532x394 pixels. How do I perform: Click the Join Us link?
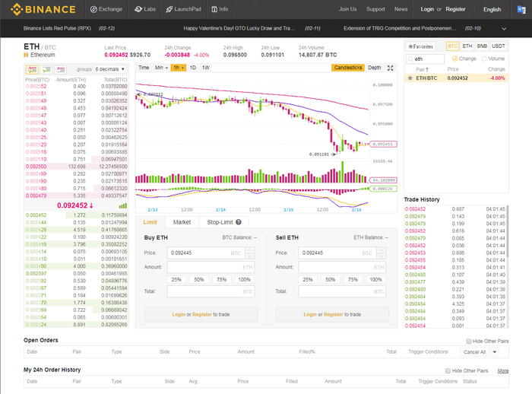(347, 9)
